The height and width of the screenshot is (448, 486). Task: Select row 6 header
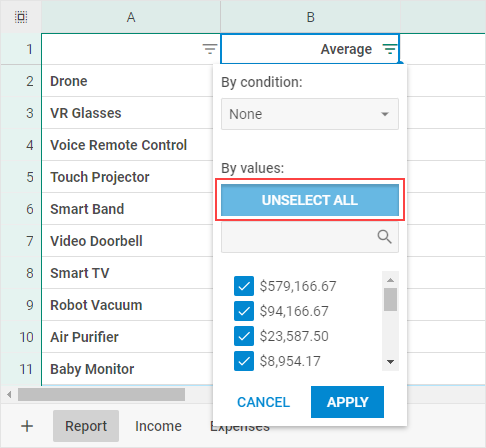tap(21, 209)
